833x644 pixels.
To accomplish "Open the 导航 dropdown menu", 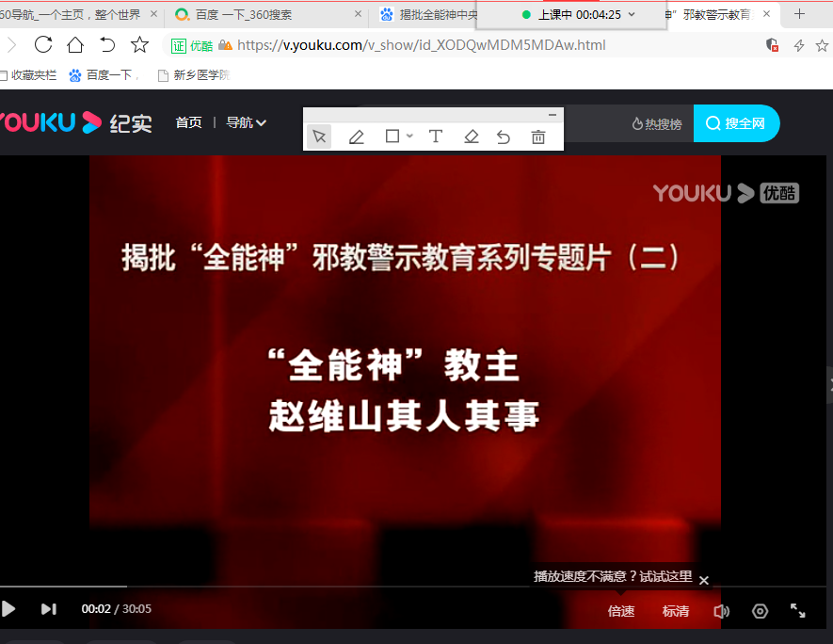I will [x=246, y=122].
